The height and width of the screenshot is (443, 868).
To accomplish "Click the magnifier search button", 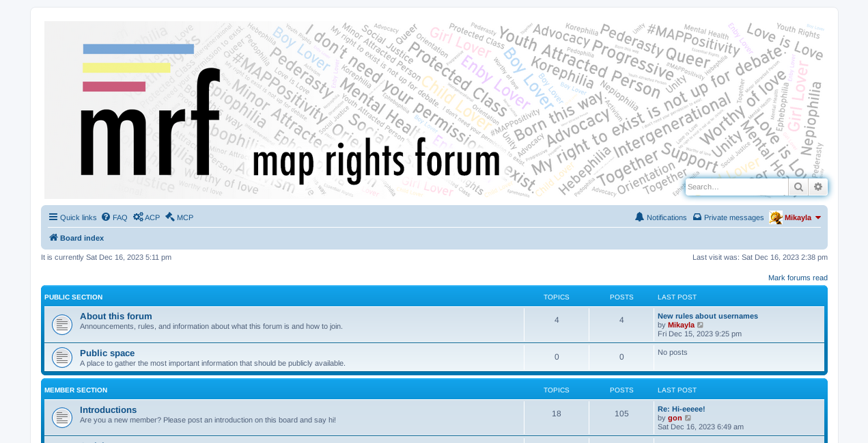I will 798,187.
